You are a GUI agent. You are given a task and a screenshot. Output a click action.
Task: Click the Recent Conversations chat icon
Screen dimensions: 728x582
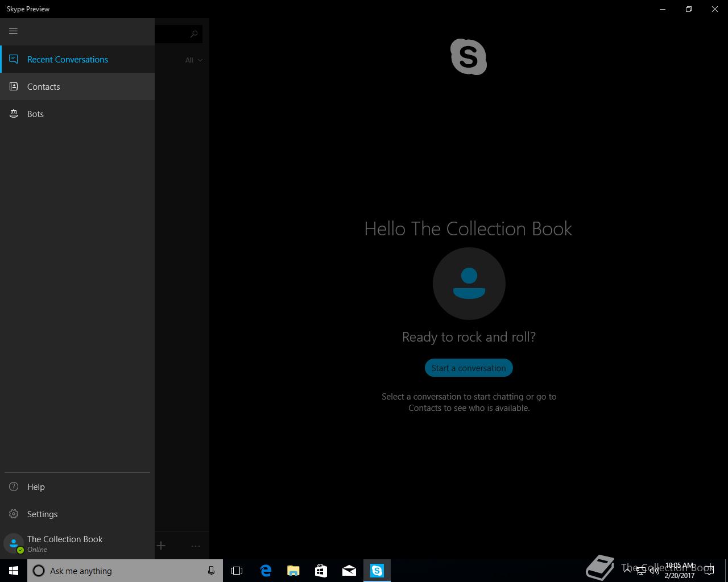pos(14,59)
